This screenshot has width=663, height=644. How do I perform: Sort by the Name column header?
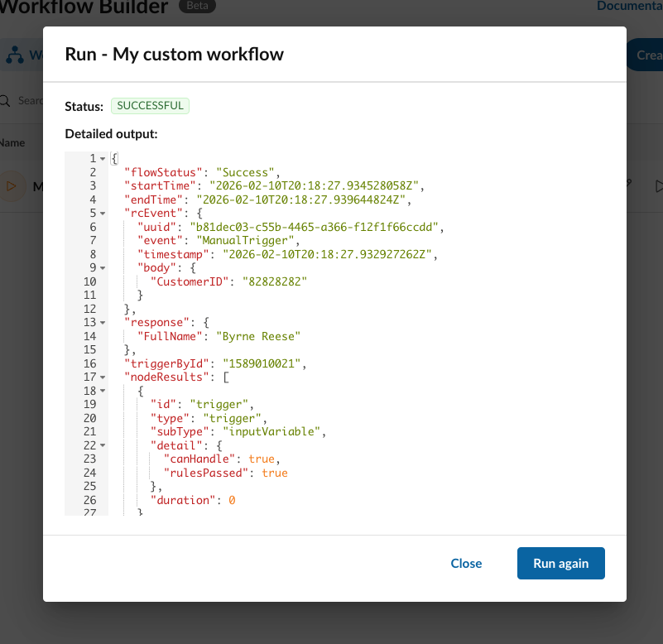[x=11, y=142]
